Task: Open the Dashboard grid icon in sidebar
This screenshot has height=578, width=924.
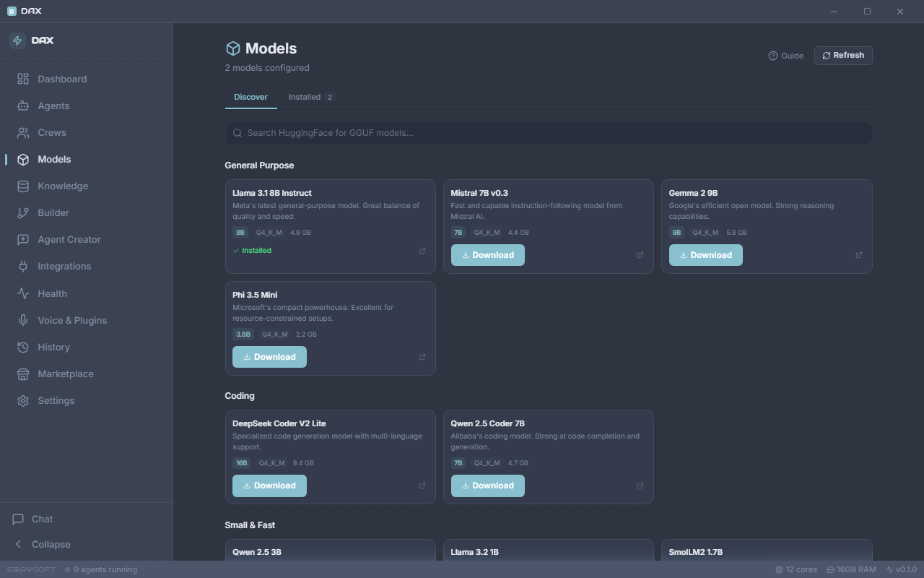Action: click(x=23, y=79)
